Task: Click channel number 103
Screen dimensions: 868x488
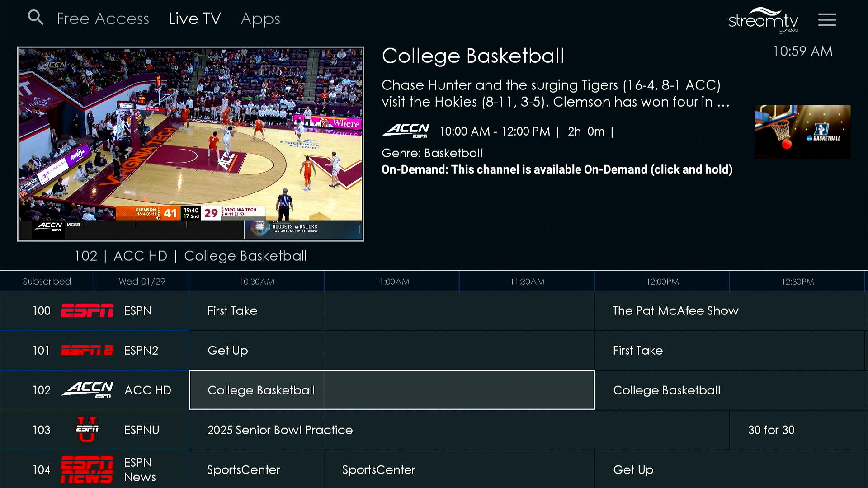Action: [42, 430]
